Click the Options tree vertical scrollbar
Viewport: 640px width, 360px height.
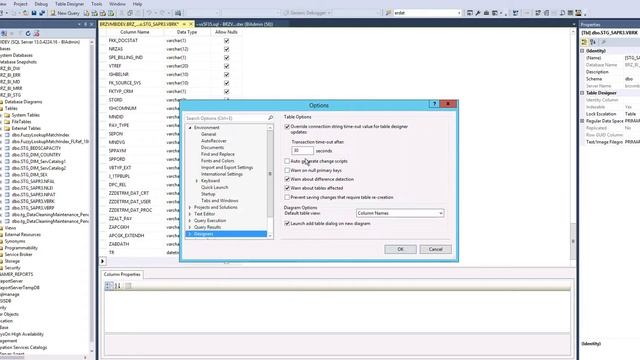(270, 182)
